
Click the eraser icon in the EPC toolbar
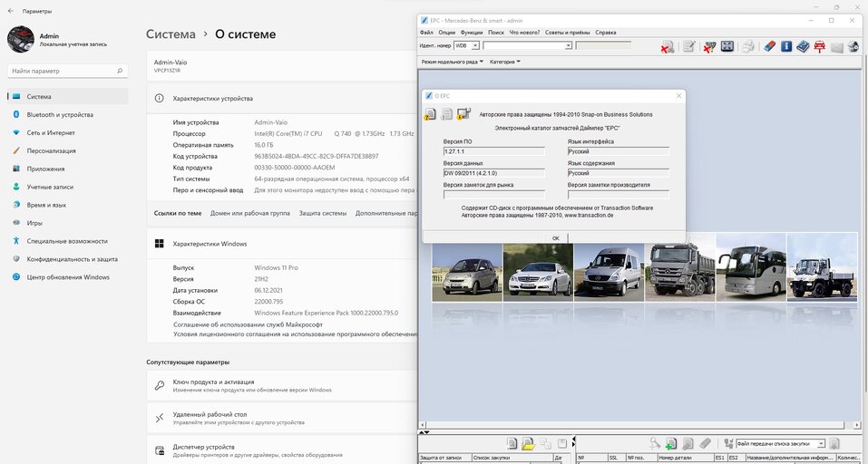click(x=769, y=46)
